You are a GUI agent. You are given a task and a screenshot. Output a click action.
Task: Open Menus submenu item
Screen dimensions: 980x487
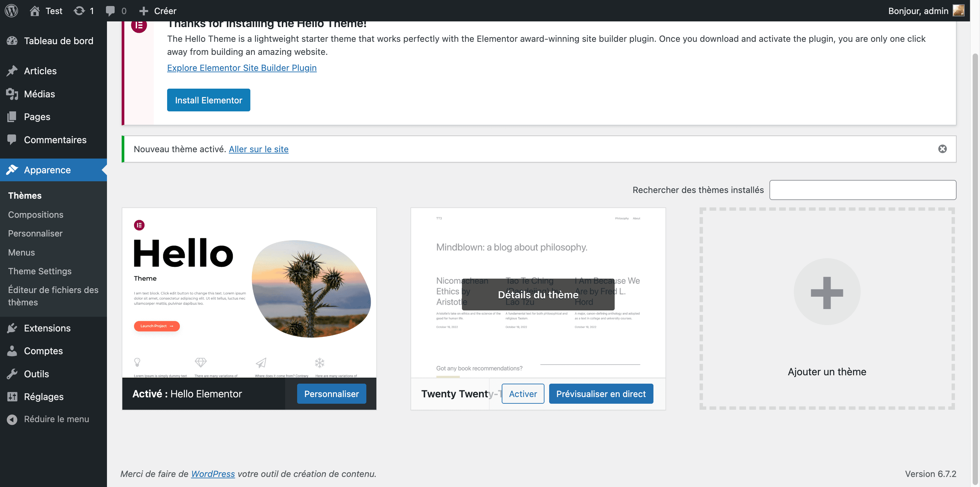(x=21, y=253)
